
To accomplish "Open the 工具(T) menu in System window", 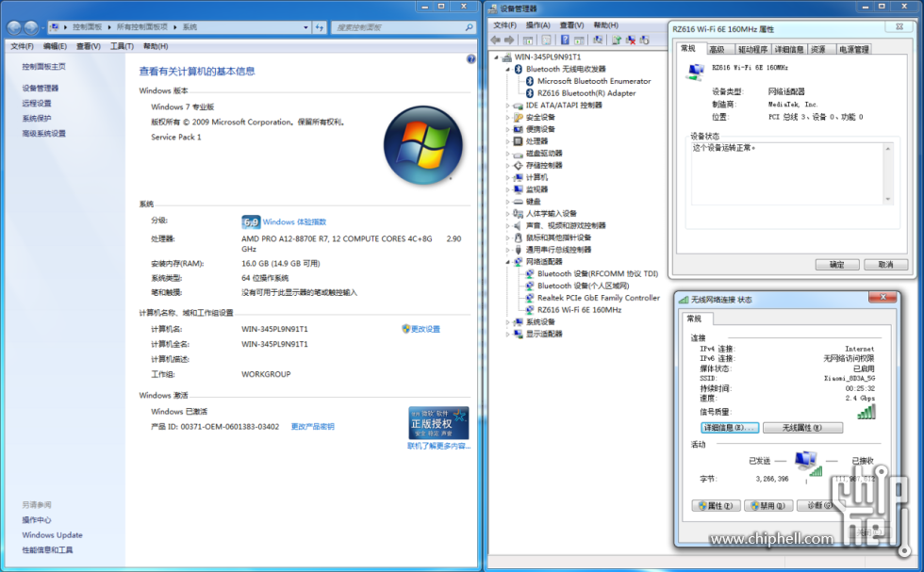I will [x=122, y=46].
